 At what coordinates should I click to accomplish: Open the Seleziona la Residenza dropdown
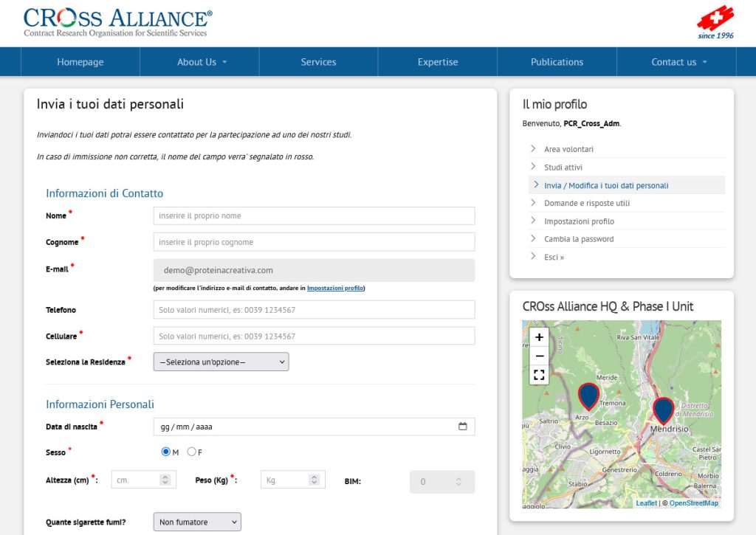click(x=220, y=362)
